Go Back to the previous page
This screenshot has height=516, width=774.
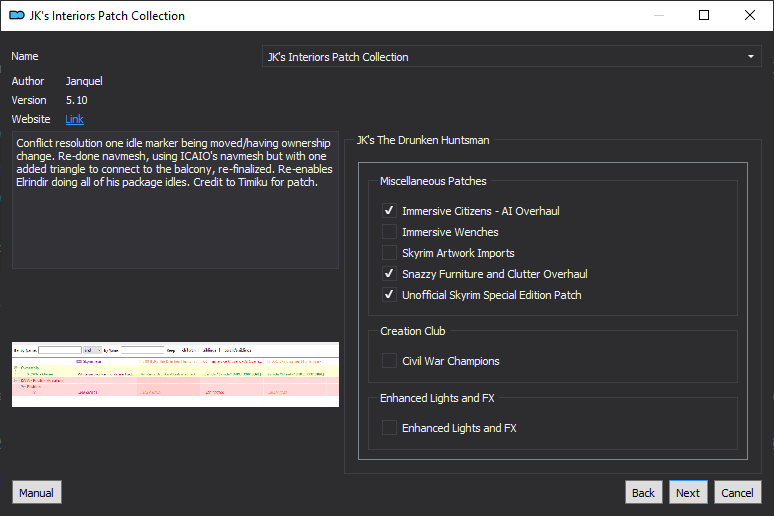click(643, 493)
